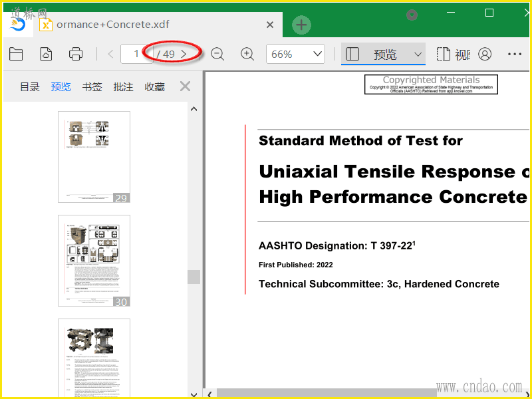Viewport: 532px width, 399px height.
Task: Open a file with the folder icon
Action: pyautogui.click(x=16, y=54)
